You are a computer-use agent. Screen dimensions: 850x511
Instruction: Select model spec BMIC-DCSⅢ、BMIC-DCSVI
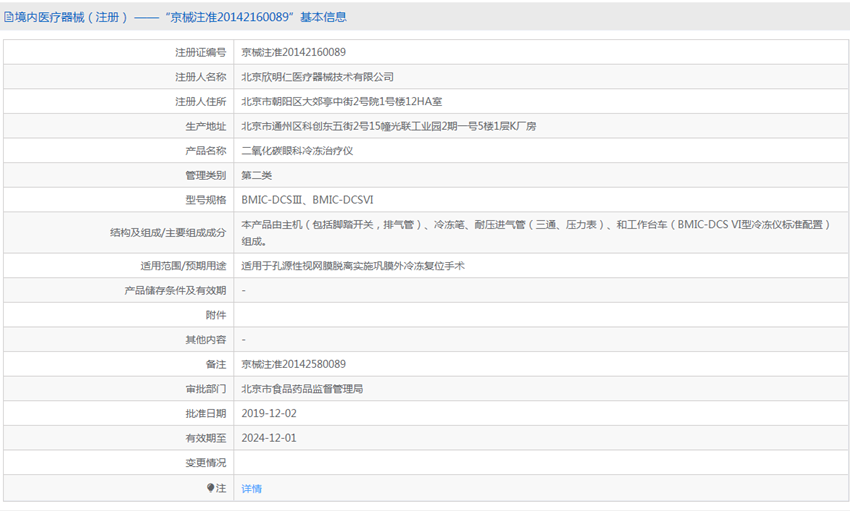coord(307,199)
